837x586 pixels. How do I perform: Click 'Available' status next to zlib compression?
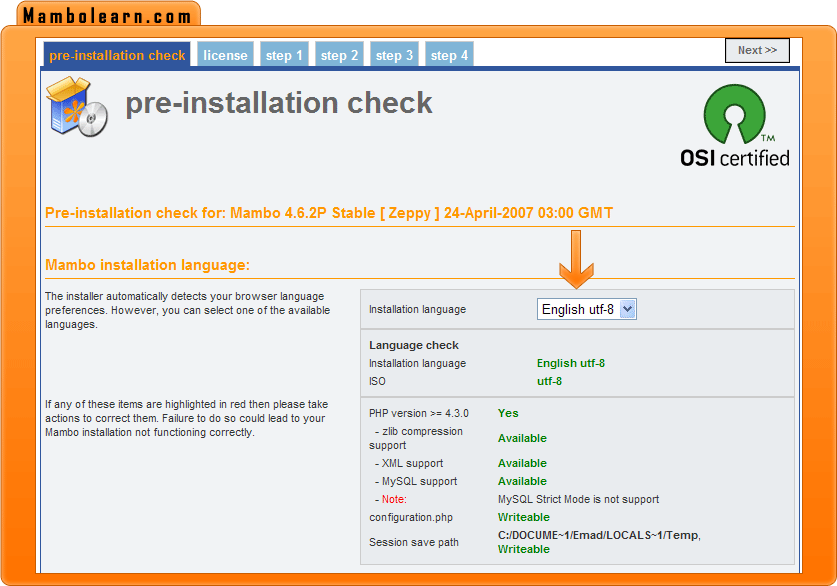(522, 438)
